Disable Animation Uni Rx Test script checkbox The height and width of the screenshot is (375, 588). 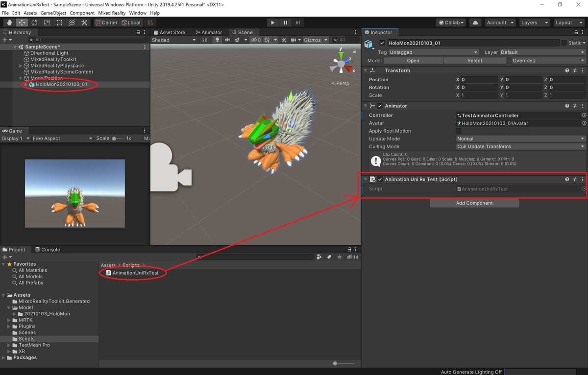(x=380, y=179)
